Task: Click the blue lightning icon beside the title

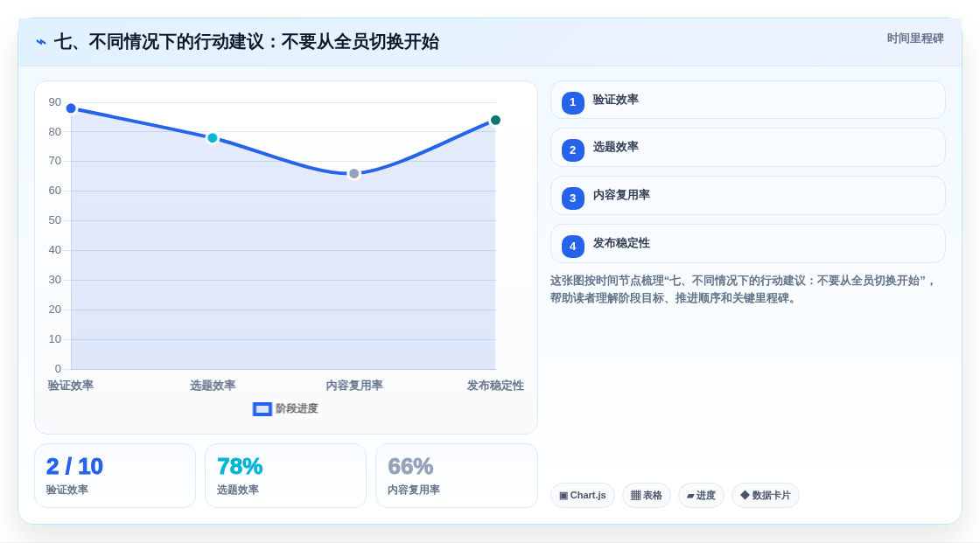Action: [41, 42]
